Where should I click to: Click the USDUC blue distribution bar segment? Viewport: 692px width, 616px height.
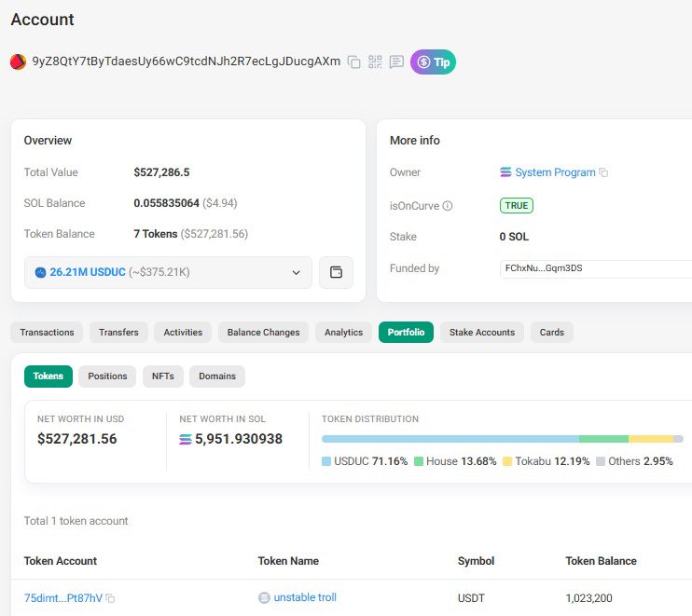(x=450, y=439)
